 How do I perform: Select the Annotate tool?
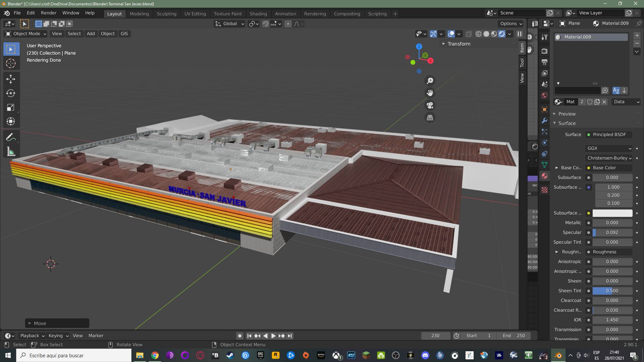pyautogui.click(x=11, y=137)
